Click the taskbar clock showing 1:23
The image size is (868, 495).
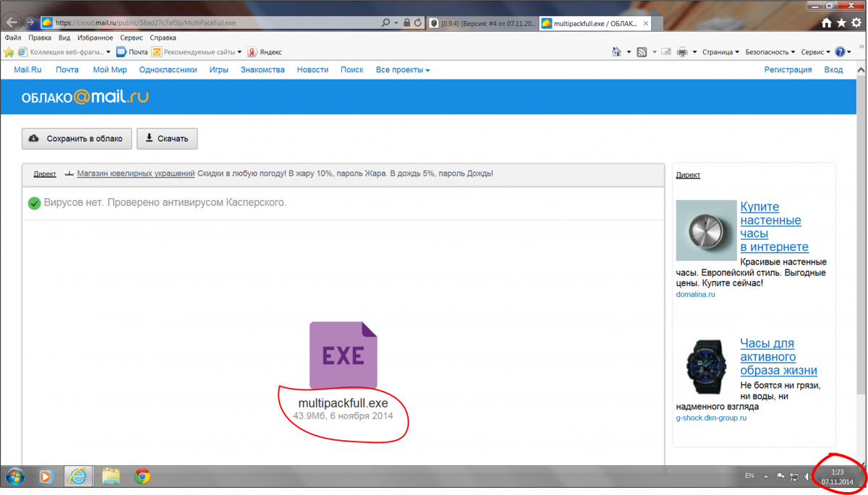(x=837, y=477)
